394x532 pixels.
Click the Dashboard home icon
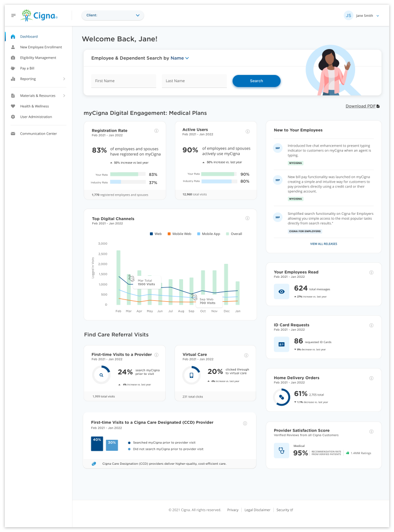pyautogui.click(x=13, y=37)
